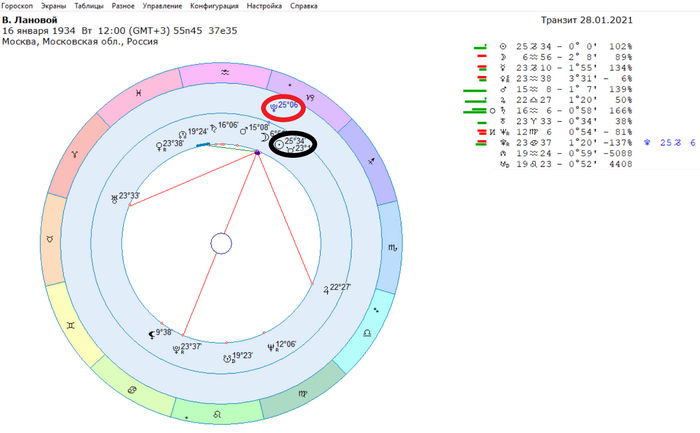The image size is (700, 433).
Task: Select the North Node row with -5088 in the table
Action: pos(566,154)
